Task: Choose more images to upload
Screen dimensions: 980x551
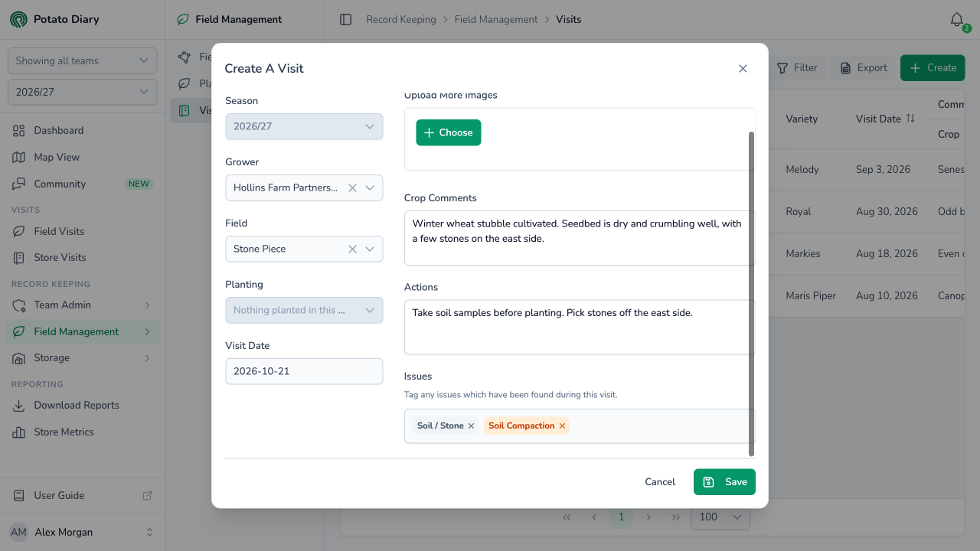Action: click(x=449, y=132)
